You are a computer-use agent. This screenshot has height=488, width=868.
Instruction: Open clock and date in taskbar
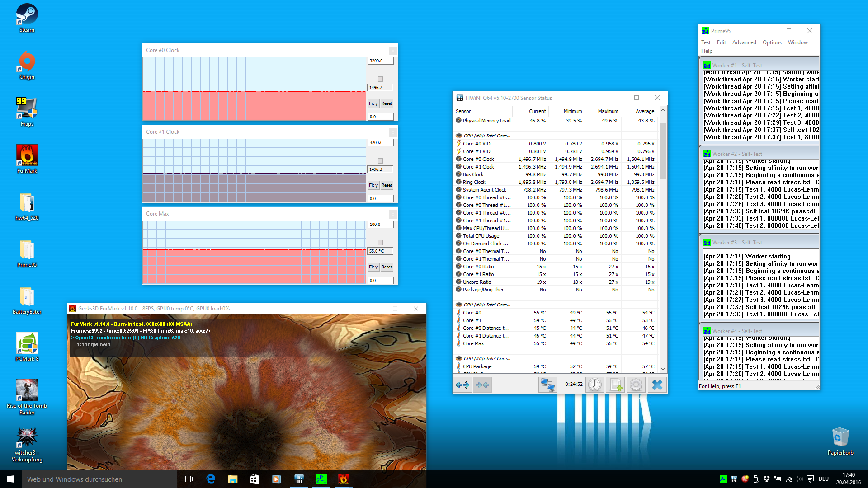coord(849,479)
